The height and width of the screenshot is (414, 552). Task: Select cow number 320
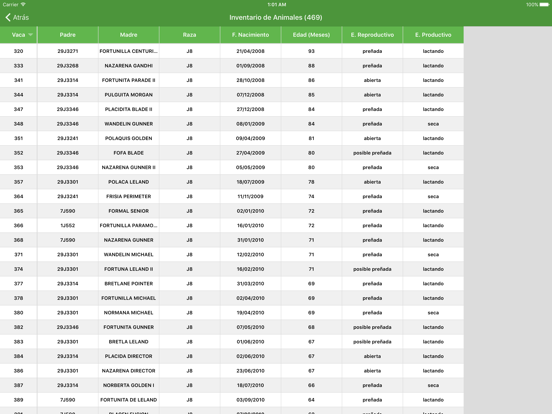18,51
